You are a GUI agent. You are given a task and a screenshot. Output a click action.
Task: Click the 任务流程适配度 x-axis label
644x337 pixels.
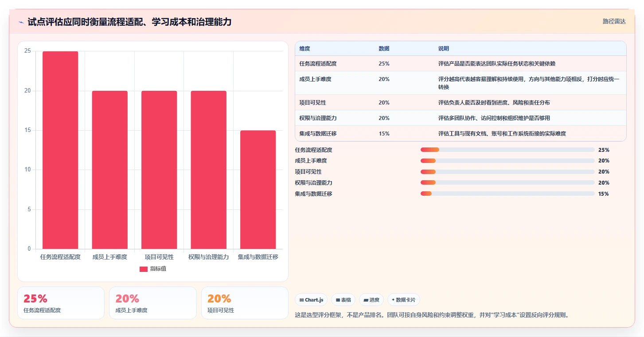coord(60,257)
